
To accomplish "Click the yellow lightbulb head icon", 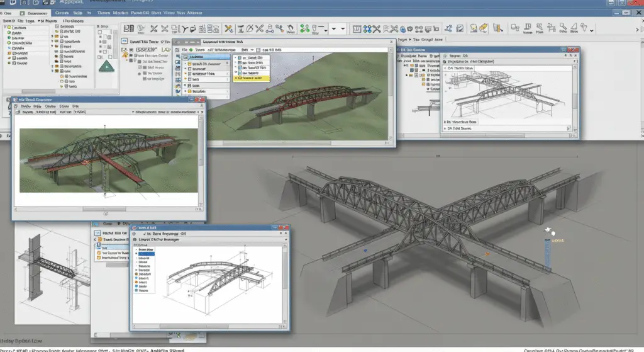I will (474, 28).
